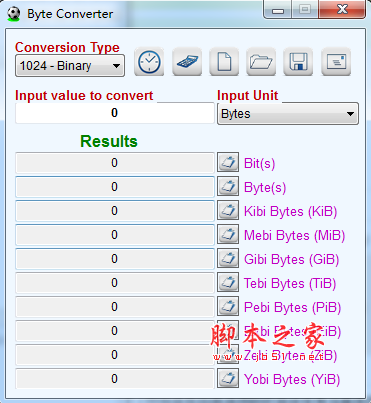Click the email envelope icon
This screenshot has height=403, width=371.
pos(336,62)
